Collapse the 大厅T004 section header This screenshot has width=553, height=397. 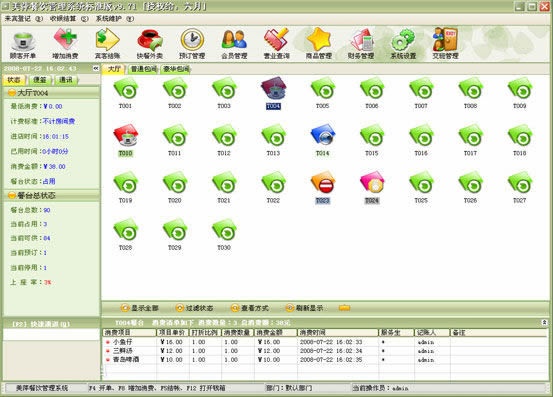point(51,93)
